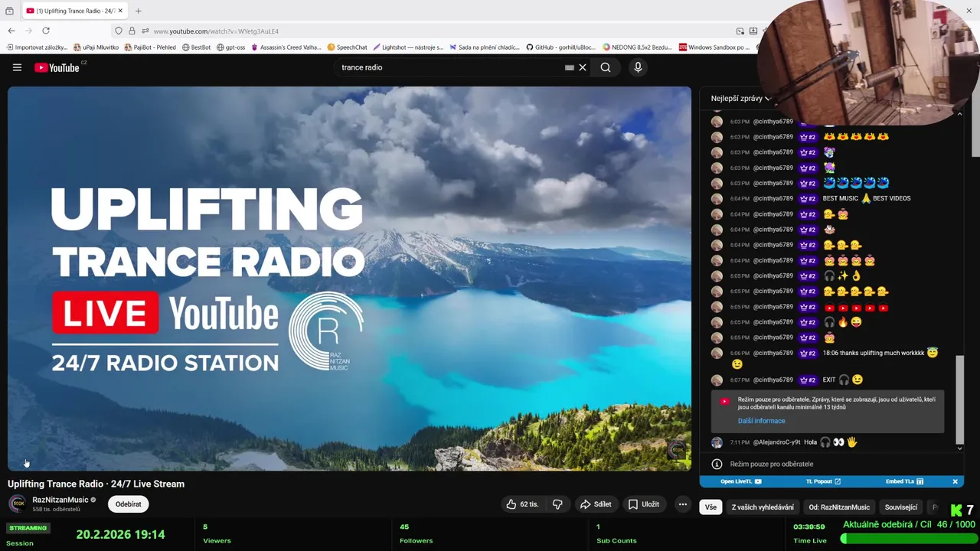Open the Assassin's Creed Valha... bookmark
Screen dimensions: 980x551
286,47
